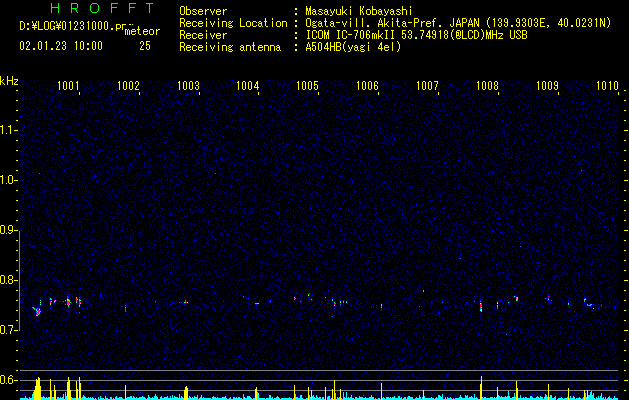
Task: Click the 0.9 frequency axis label
Action: tap(8, 230)
